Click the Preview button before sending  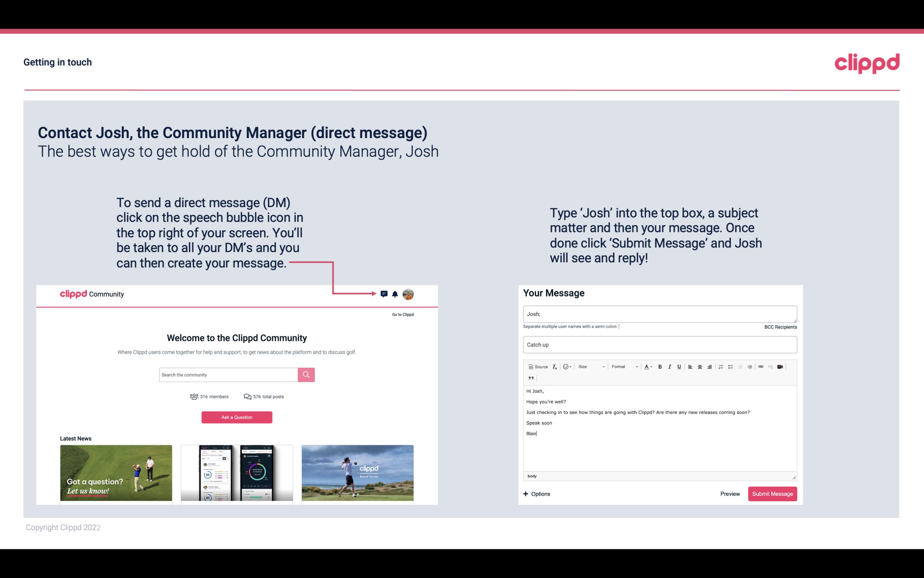point(730,494)
